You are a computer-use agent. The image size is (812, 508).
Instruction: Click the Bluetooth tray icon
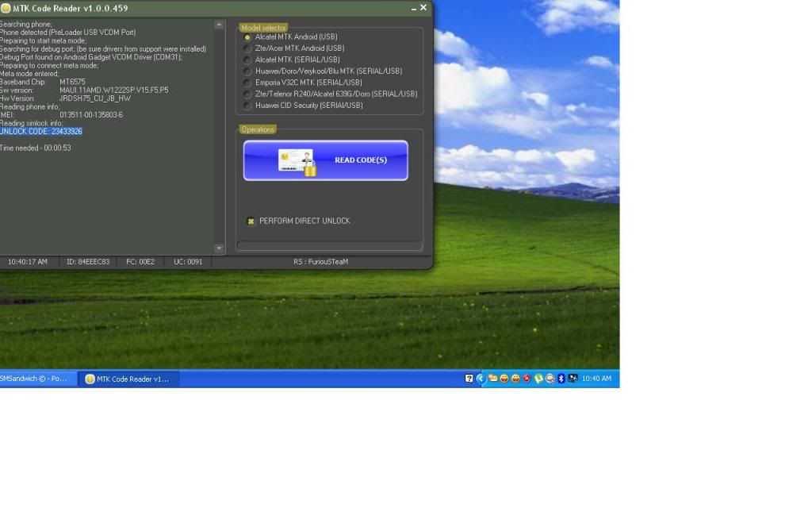(561, 379)
